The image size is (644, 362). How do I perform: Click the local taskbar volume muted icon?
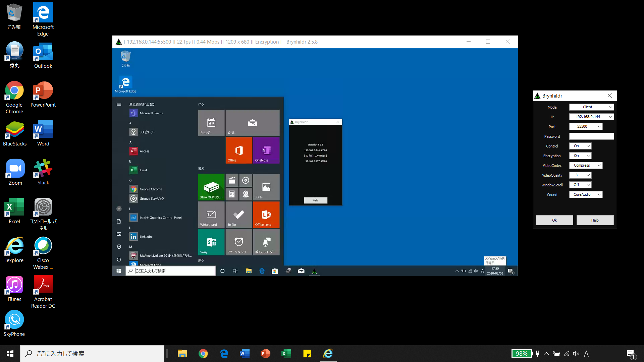pos(576,354)
